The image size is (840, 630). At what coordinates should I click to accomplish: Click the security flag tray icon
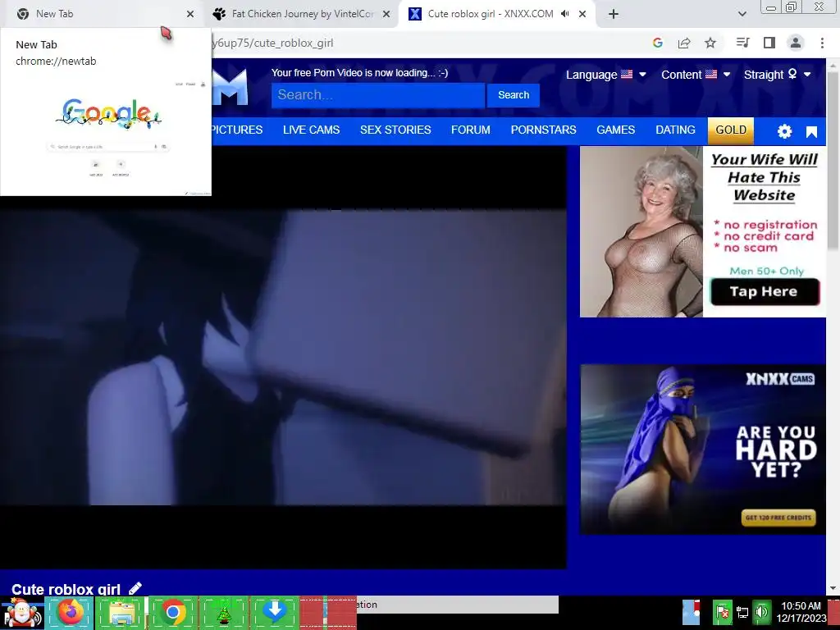(722, 612)
